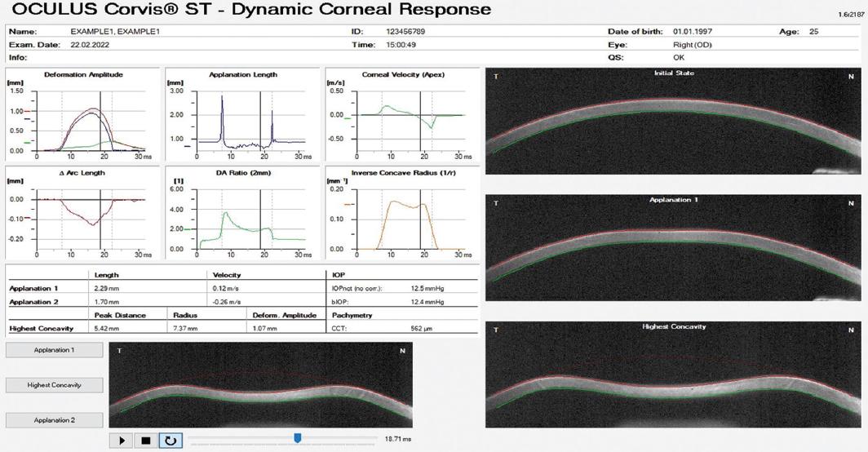
Task: Jump to the Highest Concavity frame
Action: pyautogui.click(x=55, y=384)
